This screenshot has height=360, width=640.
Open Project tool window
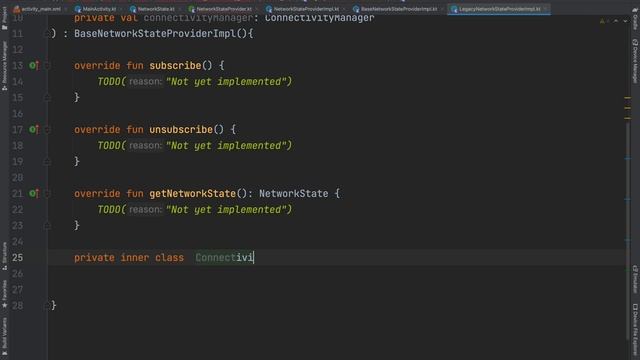(4, 18)
